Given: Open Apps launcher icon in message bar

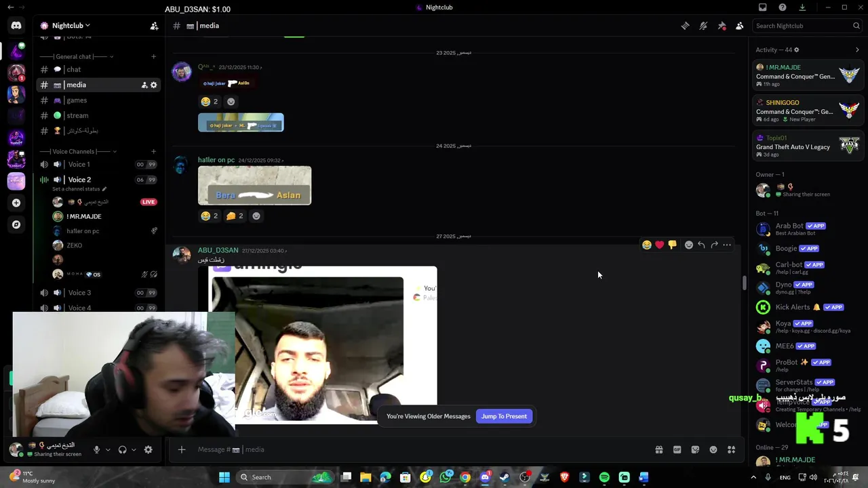Looking at the screenshot, I should pyautogui.click(x=731, y=449).
